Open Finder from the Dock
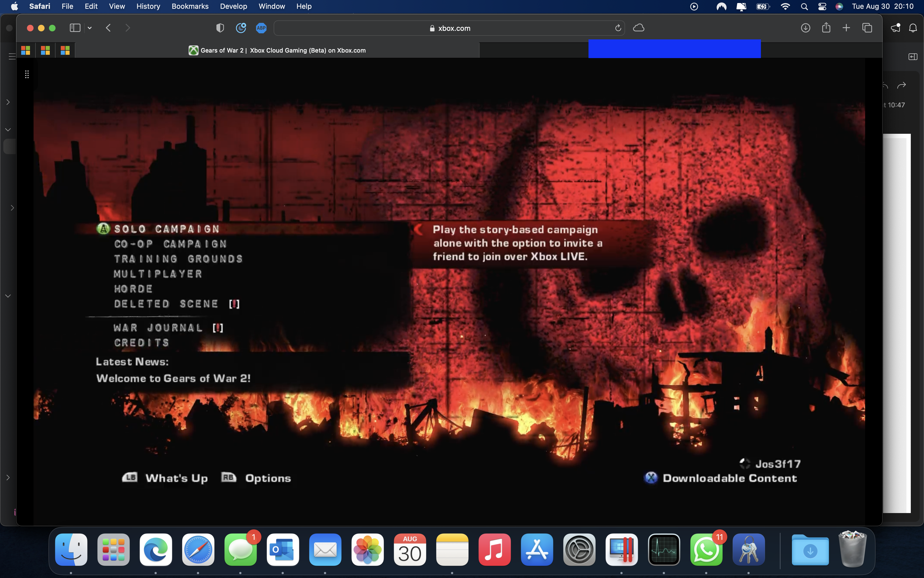 (71, 549)
